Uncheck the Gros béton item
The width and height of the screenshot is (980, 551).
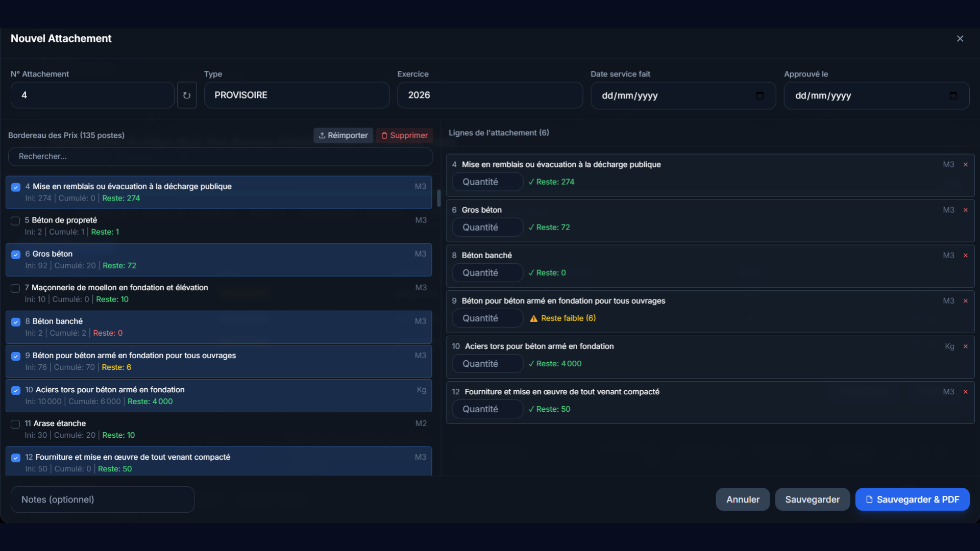click(x=16, y=255)
